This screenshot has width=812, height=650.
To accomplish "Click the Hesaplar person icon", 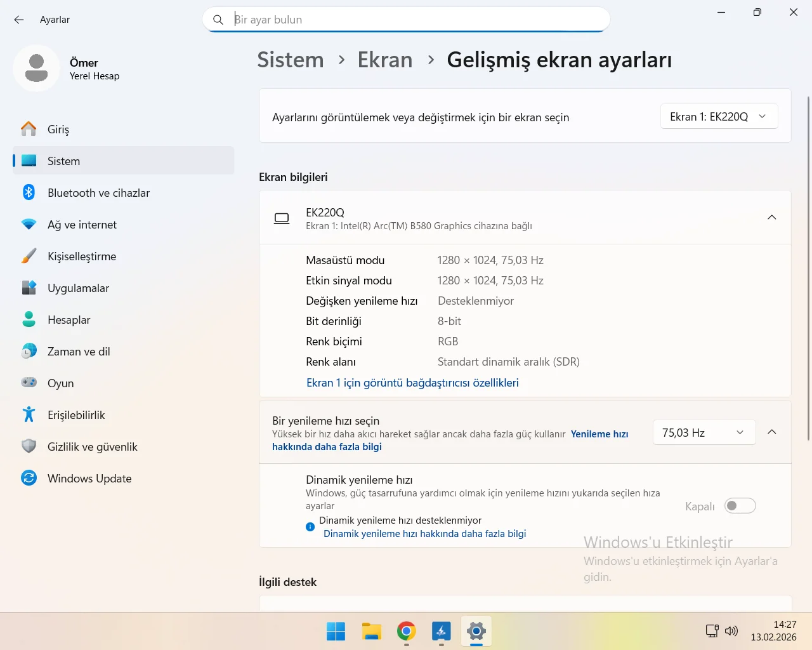I will 29,319.
